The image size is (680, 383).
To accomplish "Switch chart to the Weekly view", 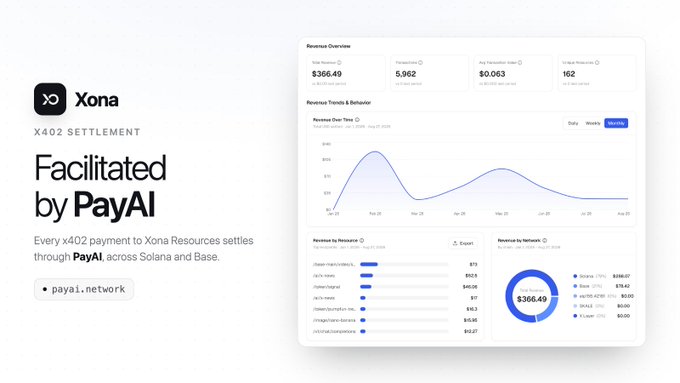I will (x=593, y=123).
